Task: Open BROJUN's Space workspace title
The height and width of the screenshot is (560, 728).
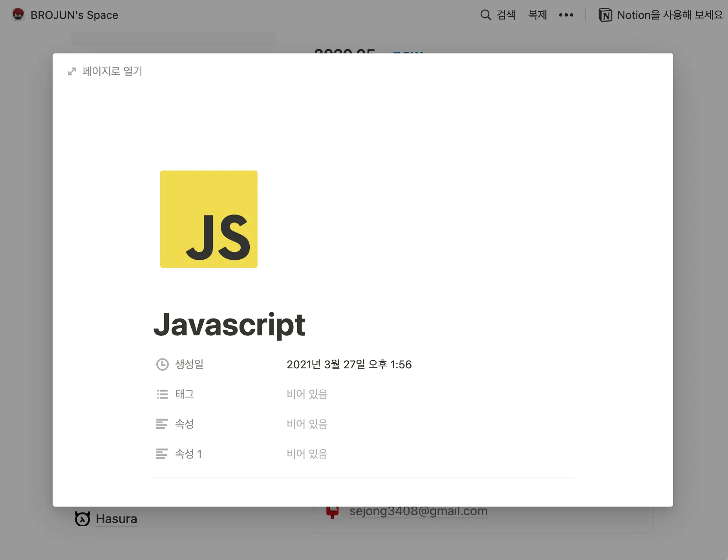Action: [x=74, y=15]
